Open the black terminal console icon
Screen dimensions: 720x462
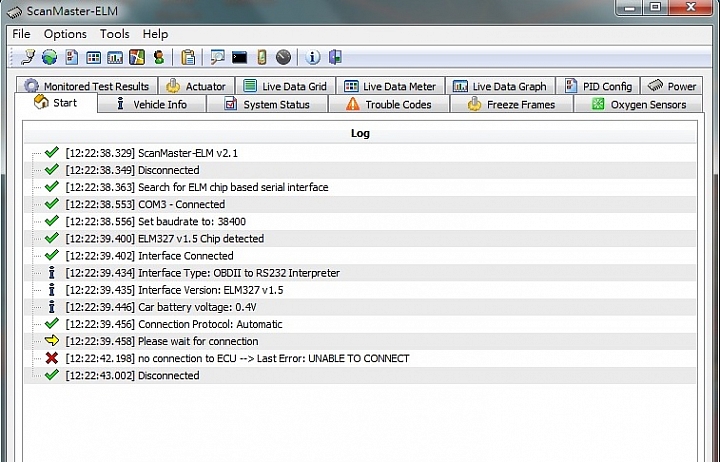click(x=239, y=57)
